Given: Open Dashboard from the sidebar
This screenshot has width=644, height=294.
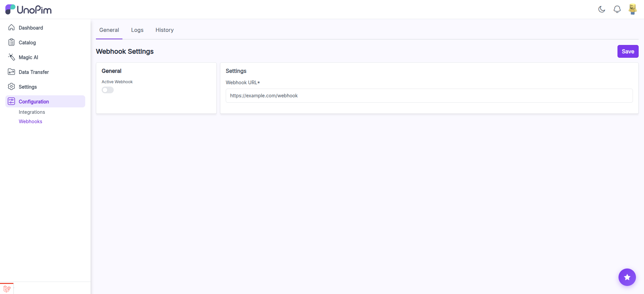Looking at the screenshot, I should click(31, 28).
